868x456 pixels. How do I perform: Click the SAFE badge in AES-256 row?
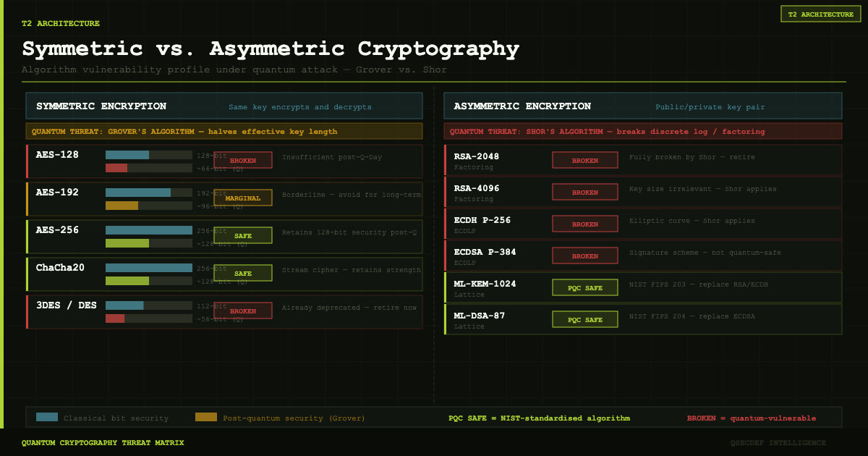[243, 236]
